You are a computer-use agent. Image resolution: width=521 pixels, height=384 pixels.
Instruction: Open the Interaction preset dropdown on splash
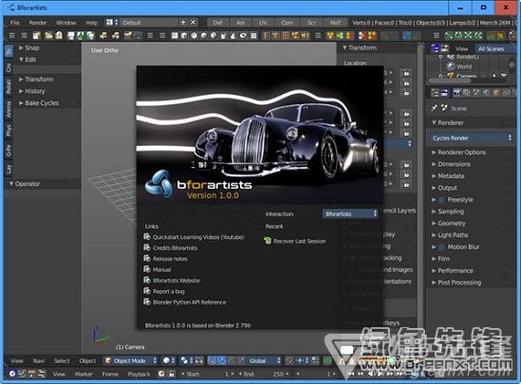(350, 214)
